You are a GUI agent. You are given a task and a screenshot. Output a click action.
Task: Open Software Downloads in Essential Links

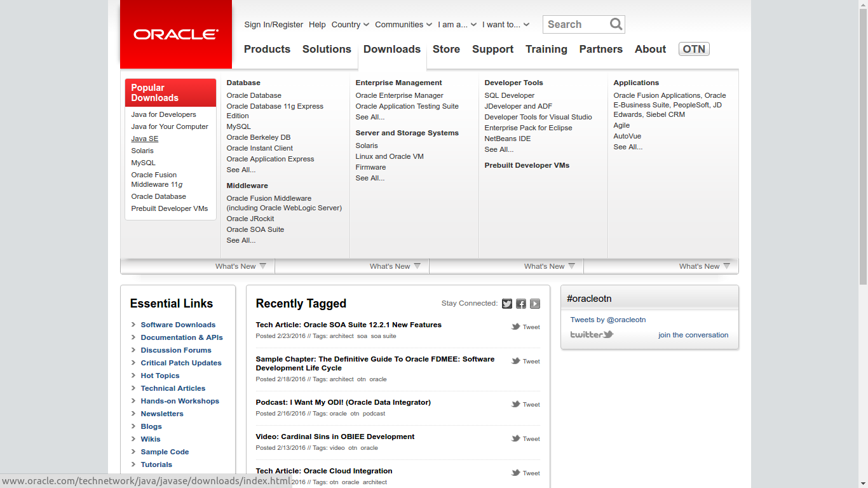click(178, 325)
